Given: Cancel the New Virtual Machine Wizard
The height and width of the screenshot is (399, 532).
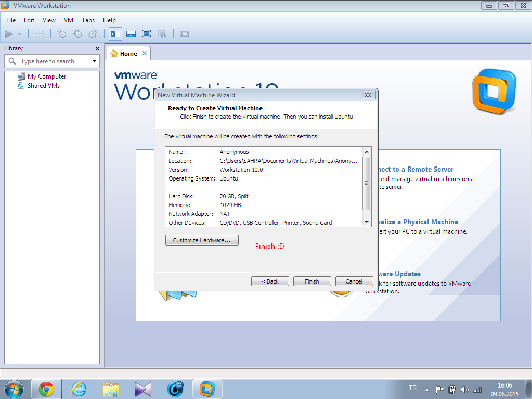Looking at the screenshot, I should (354, 281).
